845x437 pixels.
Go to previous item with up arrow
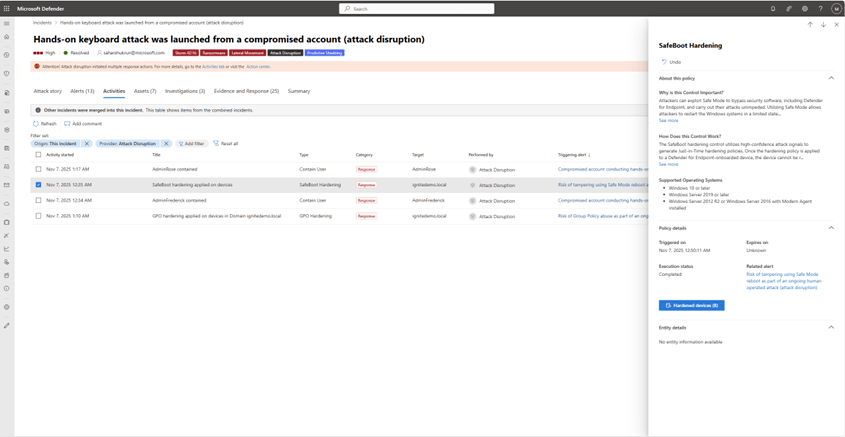(x=810, y=25)
